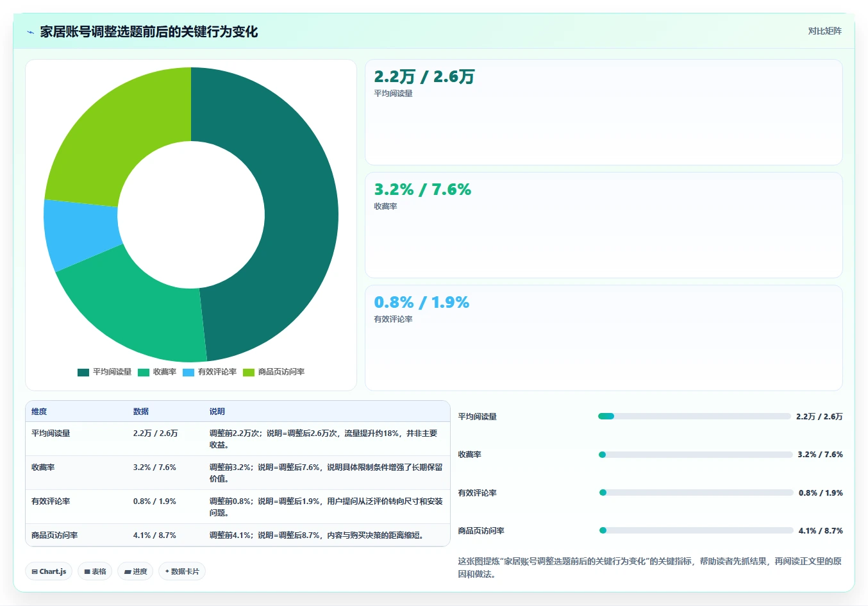Click the Chart.js tag
Viewport: 868px width, 606px height.
click(49, 571)
